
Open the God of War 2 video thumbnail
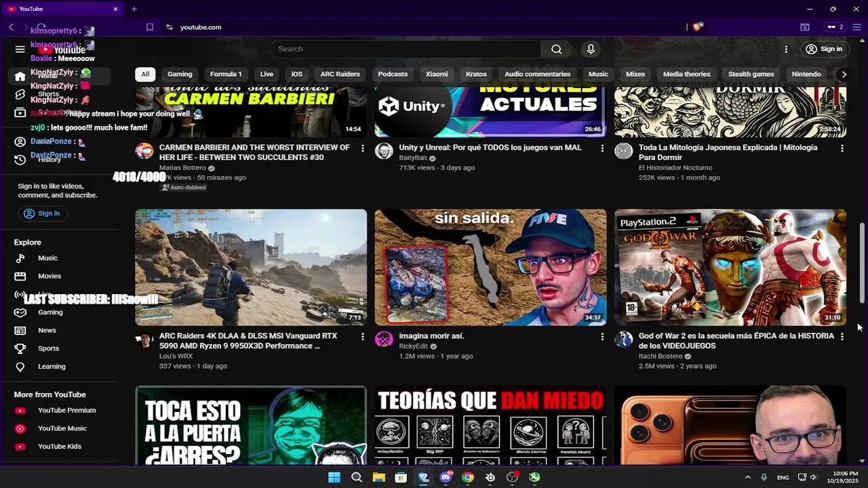(730, 267)
